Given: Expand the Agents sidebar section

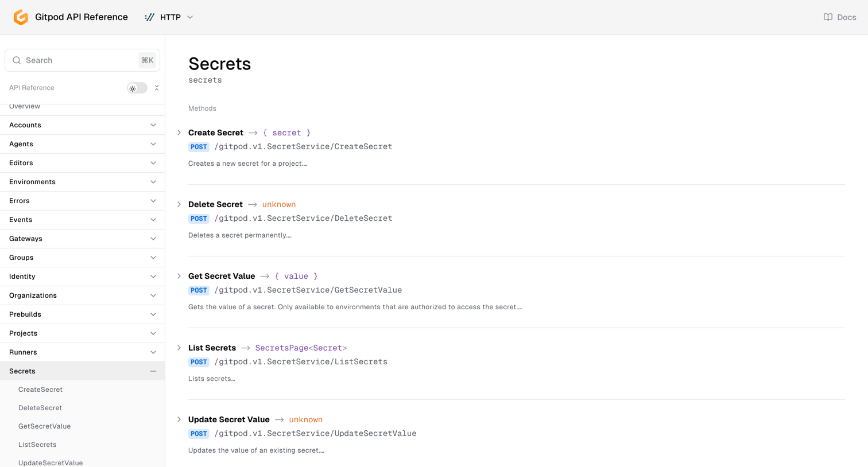Looking at the screenshot, I should pyautogui.click(x=82, y=144).
